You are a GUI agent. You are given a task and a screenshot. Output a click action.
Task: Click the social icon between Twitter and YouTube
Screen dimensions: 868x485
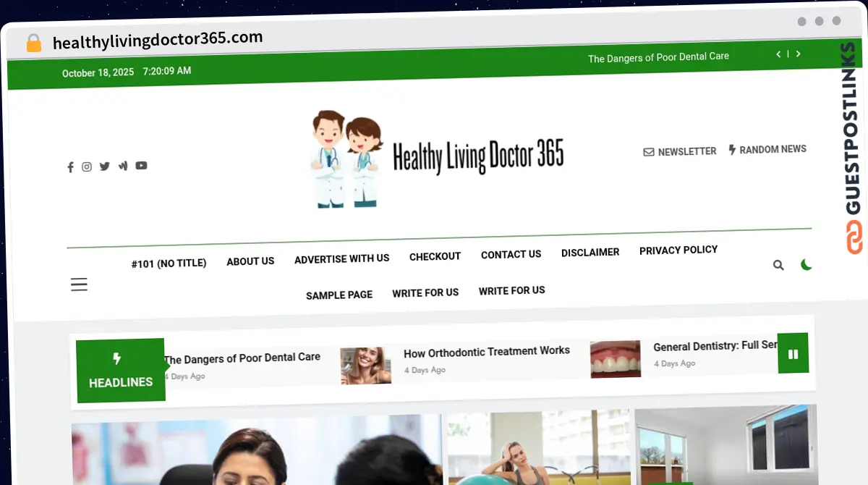click(x=123, y=166)
